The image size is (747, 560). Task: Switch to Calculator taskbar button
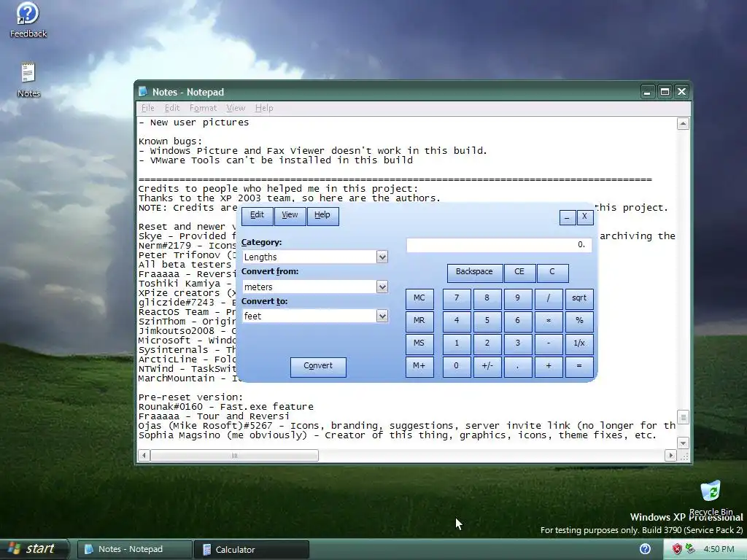click(x=252, y=550)
